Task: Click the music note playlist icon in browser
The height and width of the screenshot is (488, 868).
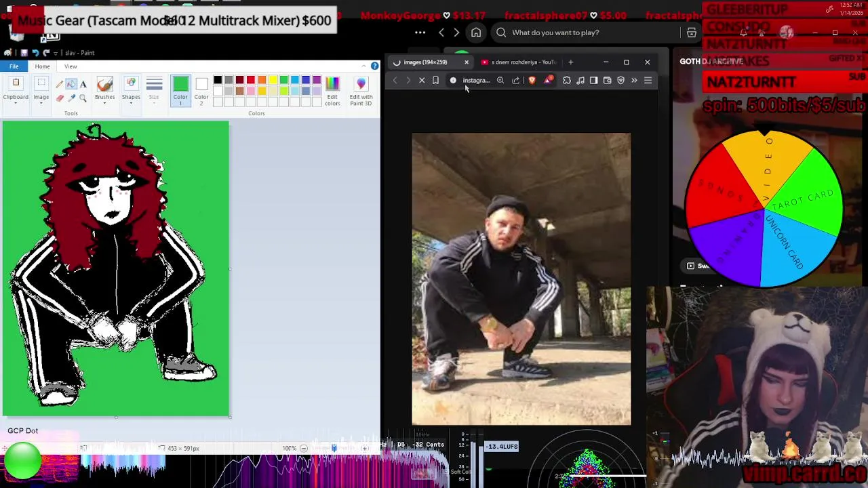Action: pyautogui.click(x=580, y=81)
